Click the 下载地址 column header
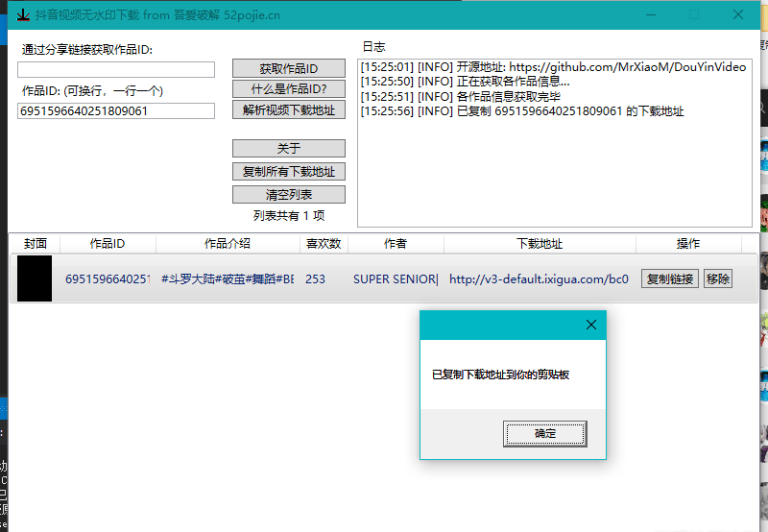 click(540, 244)
